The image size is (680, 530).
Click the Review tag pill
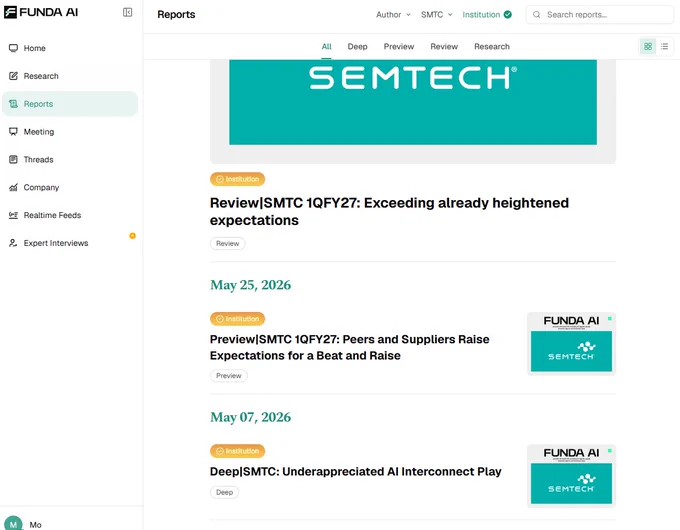click(x=227, y=243)
